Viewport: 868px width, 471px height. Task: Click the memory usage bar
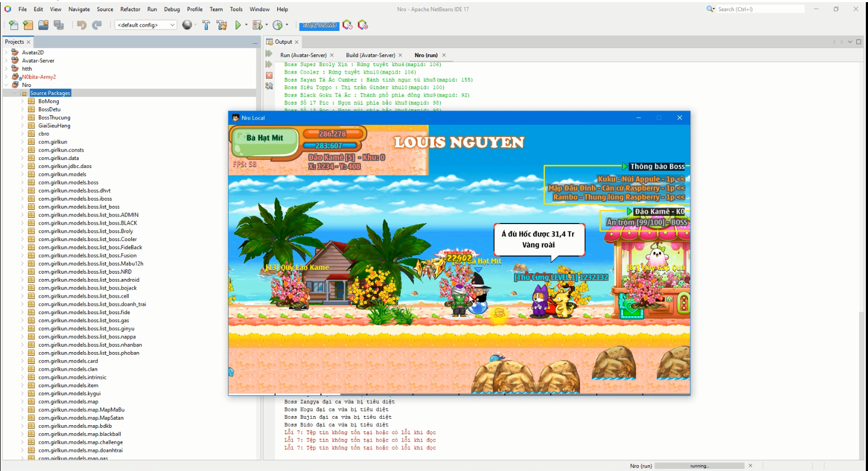coord(320,25)
